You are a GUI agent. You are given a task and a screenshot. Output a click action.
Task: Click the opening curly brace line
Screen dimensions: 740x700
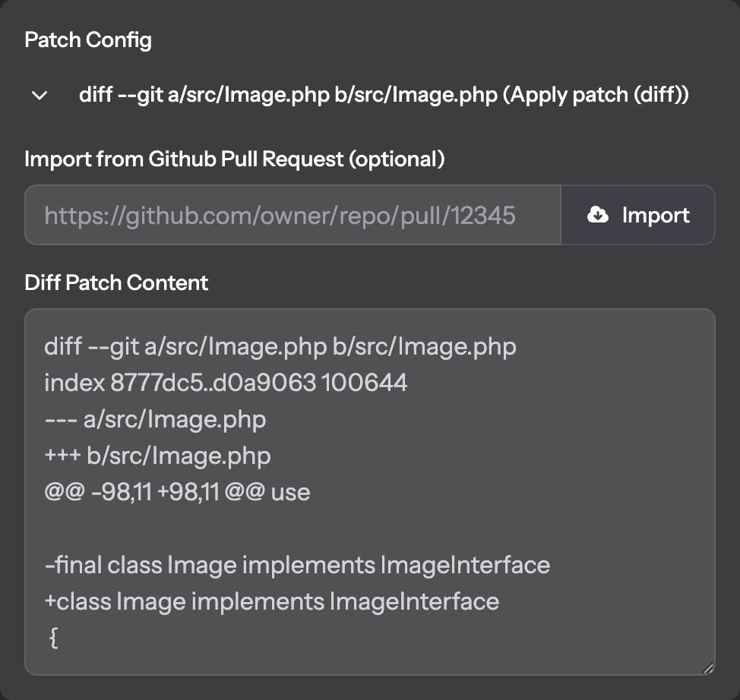coord(54,638)
